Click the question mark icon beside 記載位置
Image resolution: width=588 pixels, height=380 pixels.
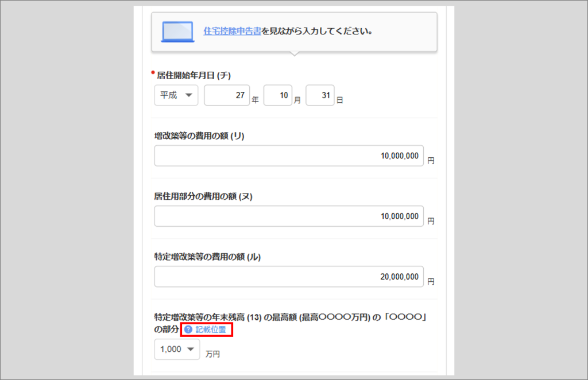[188, 329]
